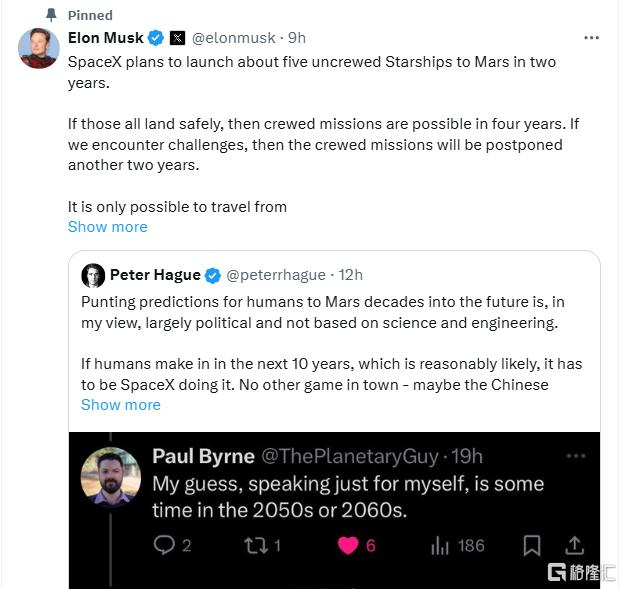Open Elon Musk's profile picture
The width and height of the screenshot is (622, 589).
pyautogui.click(x=39, y=48)
